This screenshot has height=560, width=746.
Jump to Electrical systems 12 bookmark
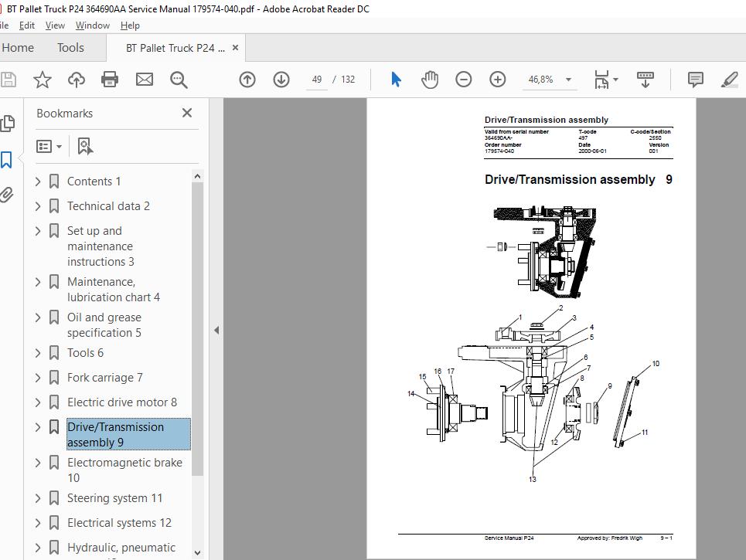(x=119, y=523)
